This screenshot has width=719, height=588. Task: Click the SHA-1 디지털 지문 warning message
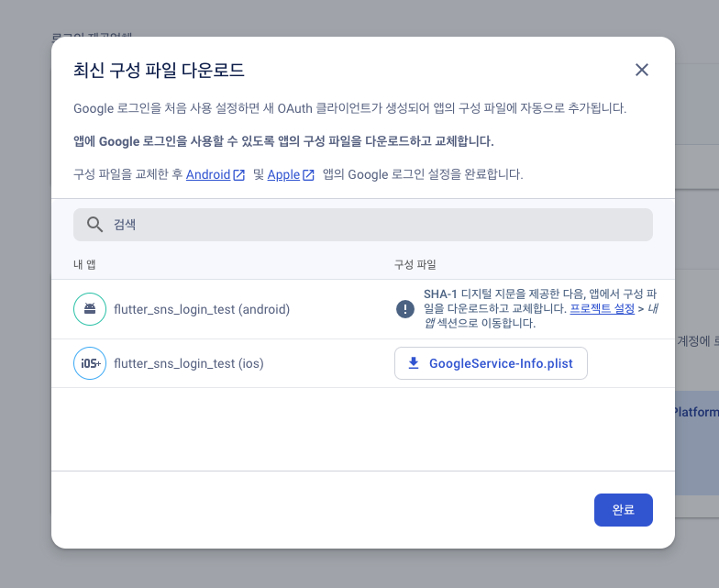tap(541, 308)
